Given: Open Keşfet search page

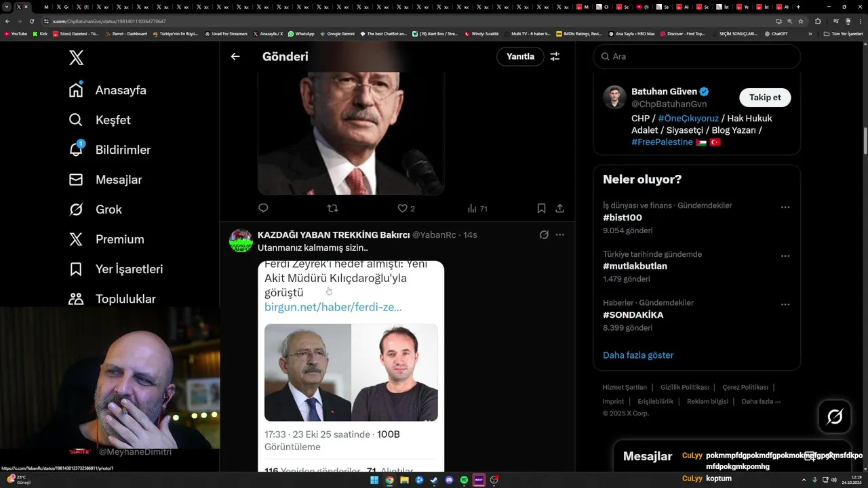Looking at the screenshot, I should (x=100, y=120).
